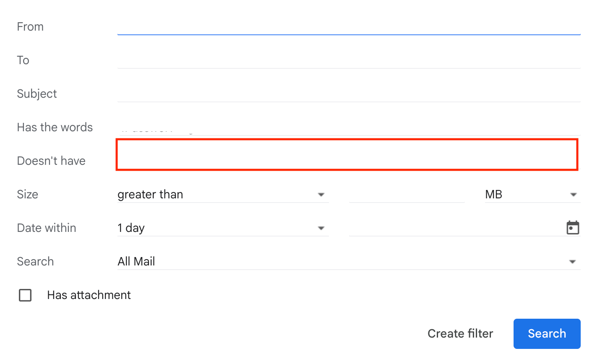This screenshot has width=600, height=364.
Task: Click the 'Has attachment' label text
Action: (89, 295)
